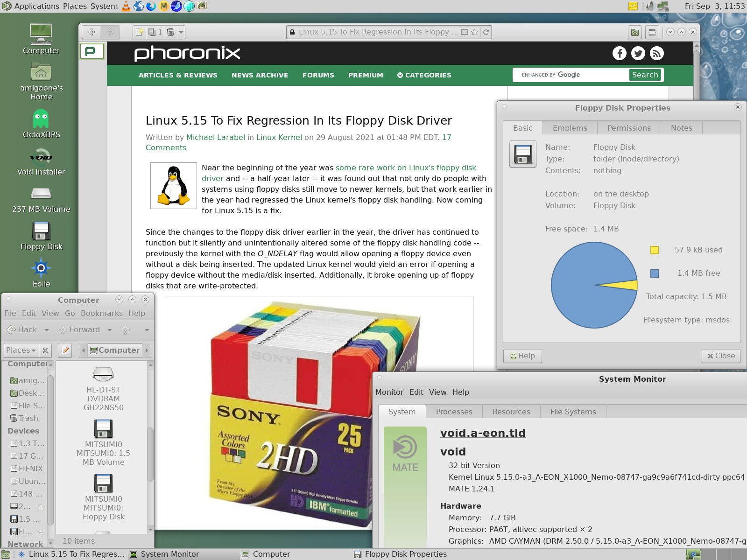Click the volume speaker icon in the system tray
This screenshot has height=560, width=747.
tap(649, 6)
